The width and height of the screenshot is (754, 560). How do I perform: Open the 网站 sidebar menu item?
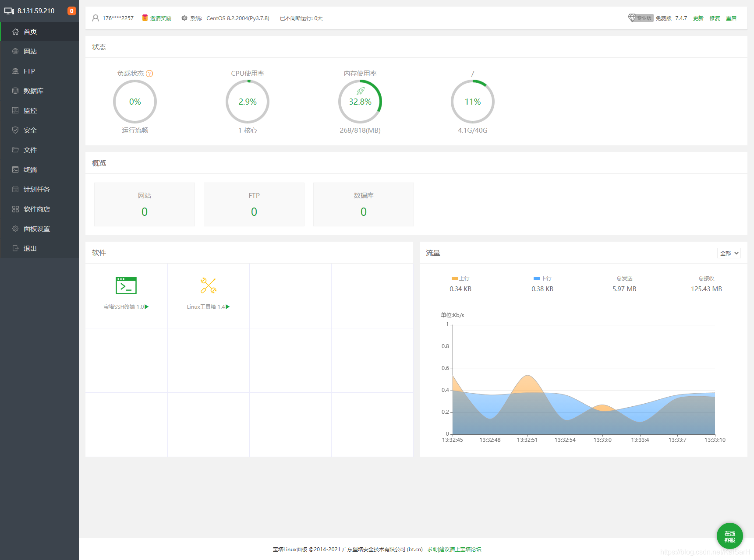[x=39, y=51]
